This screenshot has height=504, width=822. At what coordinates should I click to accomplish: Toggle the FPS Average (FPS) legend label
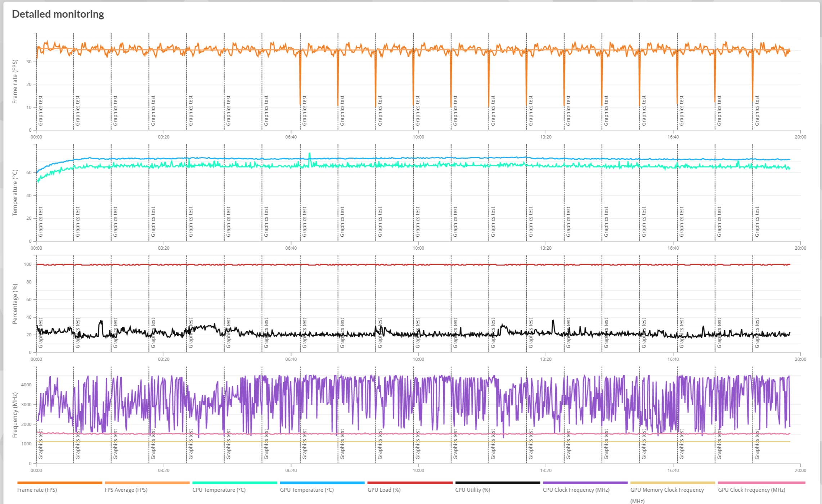click(126, 490)
